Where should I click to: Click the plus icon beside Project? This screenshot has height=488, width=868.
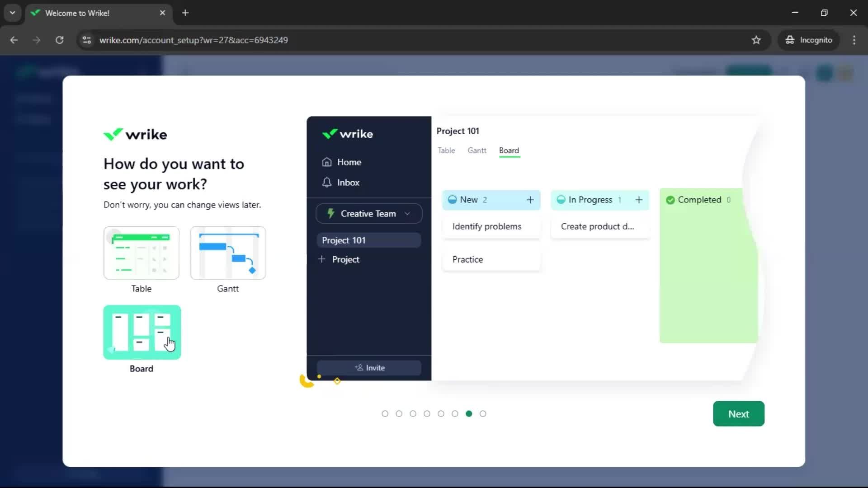point(322,259)
